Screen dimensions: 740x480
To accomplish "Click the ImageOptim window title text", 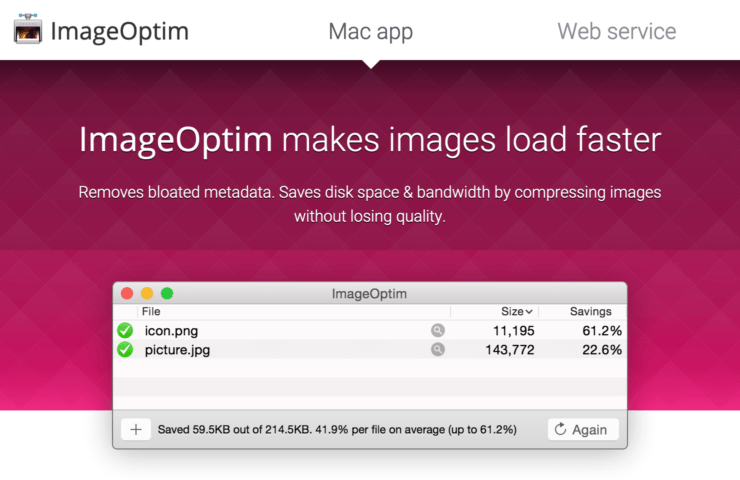I will coord(369,294).
